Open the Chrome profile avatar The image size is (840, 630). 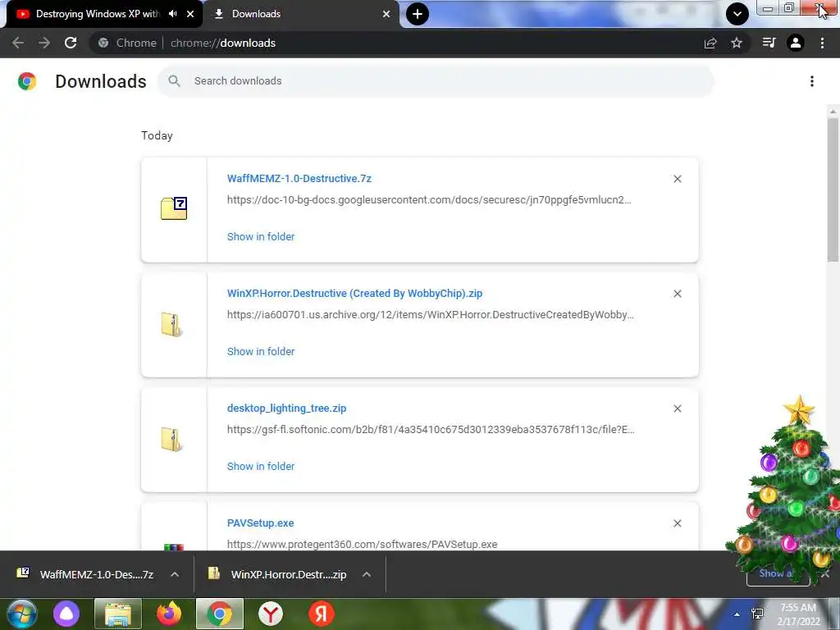(796, 43)
